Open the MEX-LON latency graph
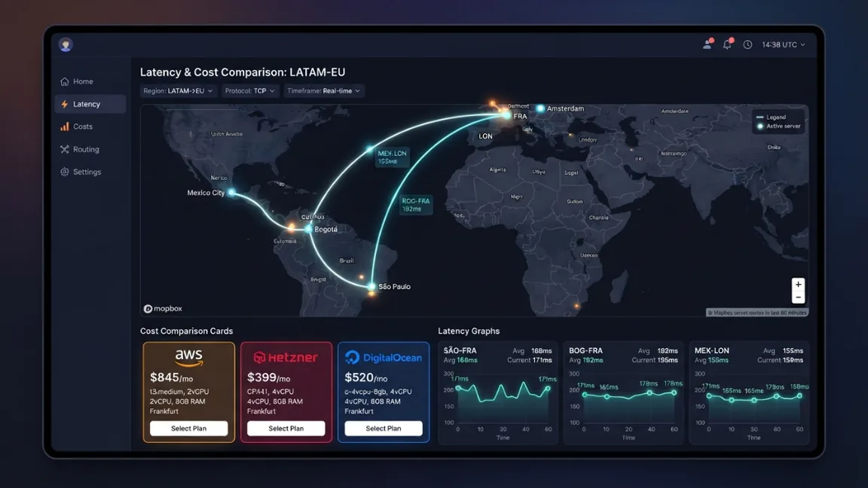Image resolution: width=868 pixels, height=488 pixels. pyautogui.click(x=748, y=393)
